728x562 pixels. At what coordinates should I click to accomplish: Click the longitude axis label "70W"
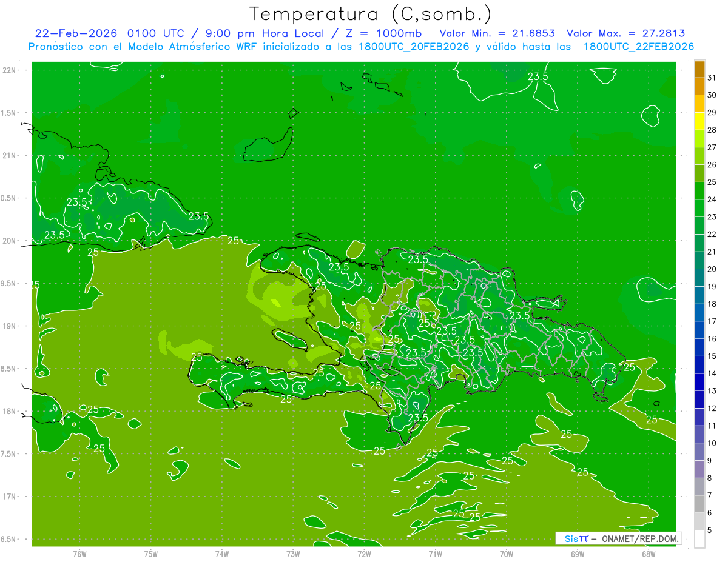pos(507,554)
